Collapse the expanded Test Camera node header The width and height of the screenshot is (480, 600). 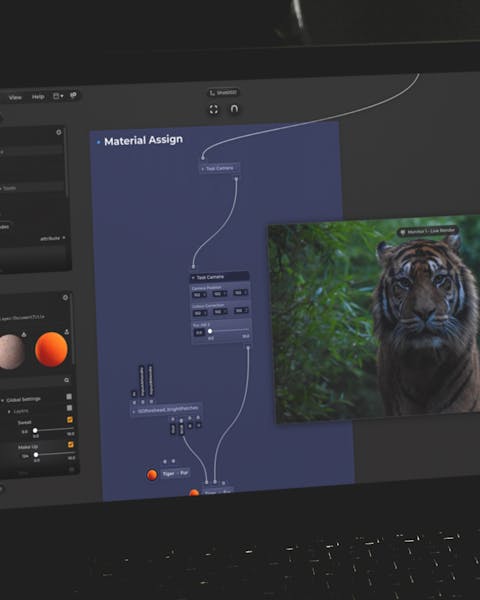193,277
